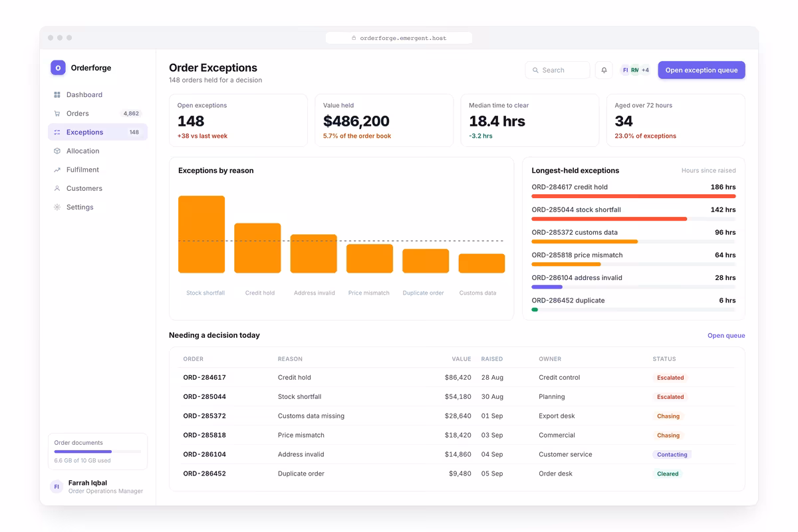Click the Credit hold chart bar
798x532 pixels.
pos(257,248)
